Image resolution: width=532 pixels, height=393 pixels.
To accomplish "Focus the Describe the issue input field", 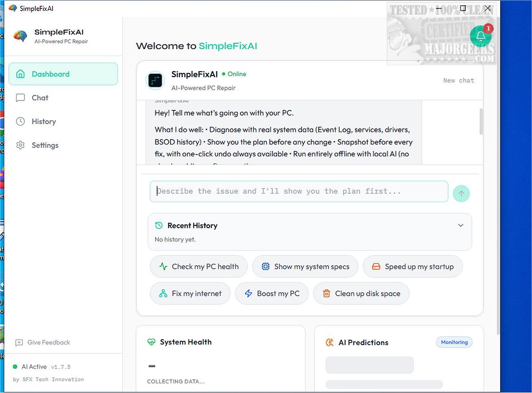I will [x=299, y=192].
